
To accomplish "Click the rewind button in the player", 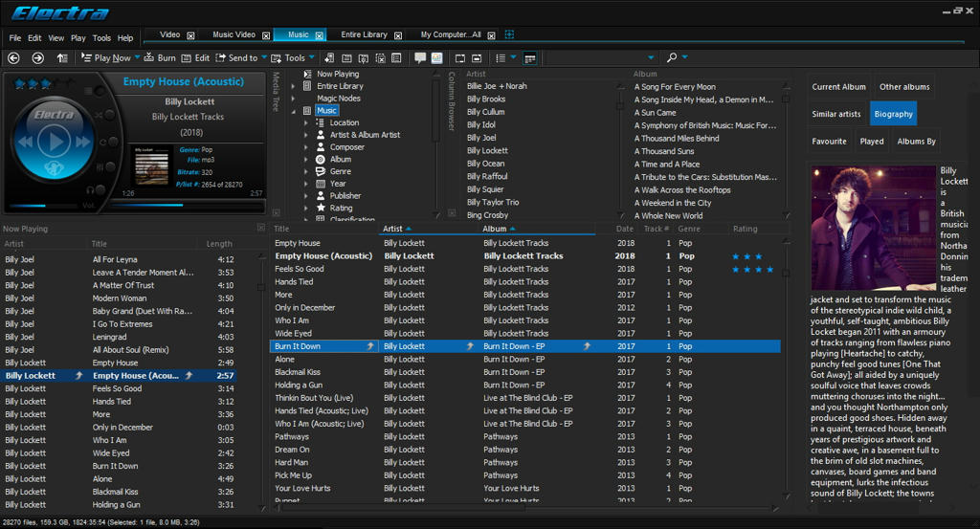I will [25, 143].
